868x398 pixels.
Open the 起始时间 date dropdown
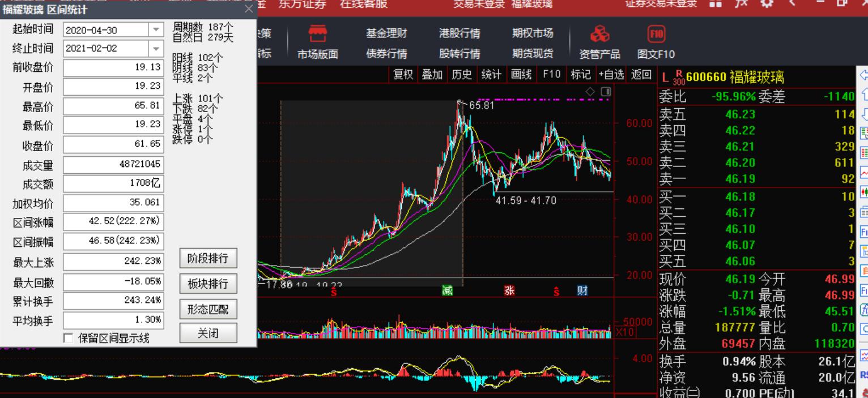pyautogui.click(x=155, y=28)
